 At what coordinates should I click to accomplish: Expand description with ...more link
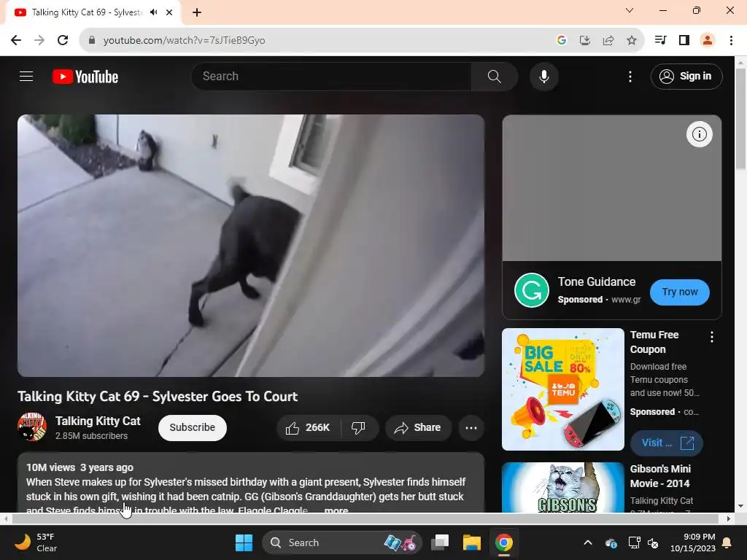tap(336, 510)
